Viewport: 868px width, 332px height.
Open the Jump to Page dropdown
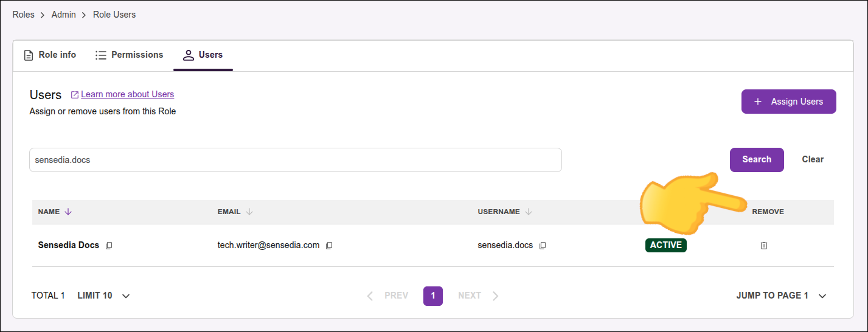click(x=822, y=296)
